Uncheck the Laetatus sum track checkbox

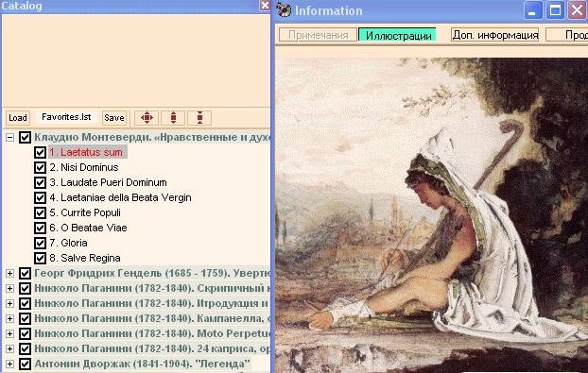click(40, 152)
